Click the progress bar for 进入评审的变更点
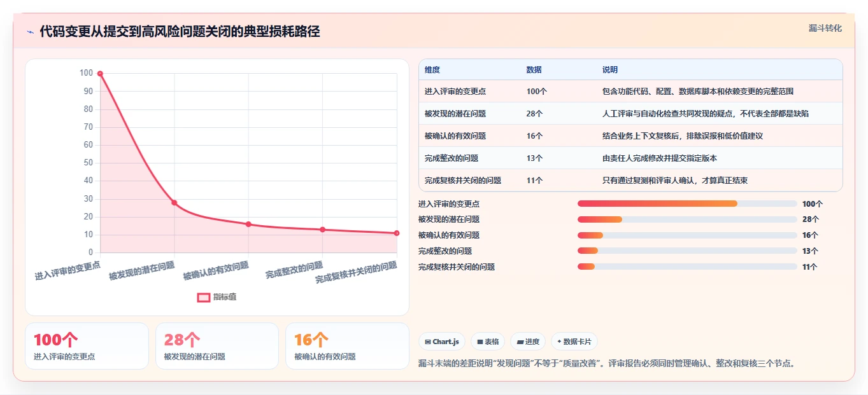The height and width of the screenshot is (395, 868). [x=687, y=204]
